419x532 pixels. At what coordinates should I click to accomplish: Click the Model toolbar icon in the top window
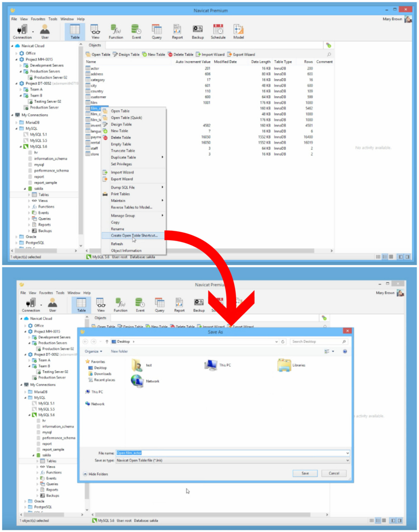click(x=239, y=32)
